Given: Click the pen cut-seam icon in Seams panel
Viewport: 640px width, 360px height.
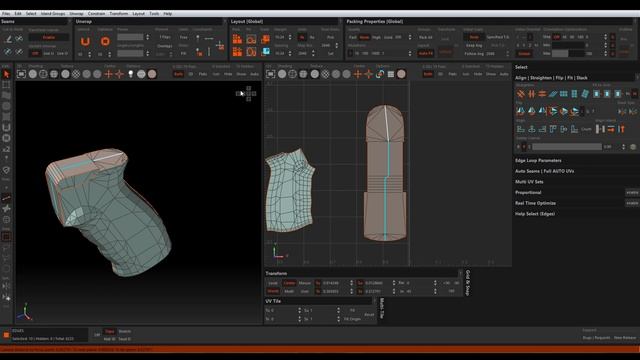Looking at the screenshot, I should point(8,39).
